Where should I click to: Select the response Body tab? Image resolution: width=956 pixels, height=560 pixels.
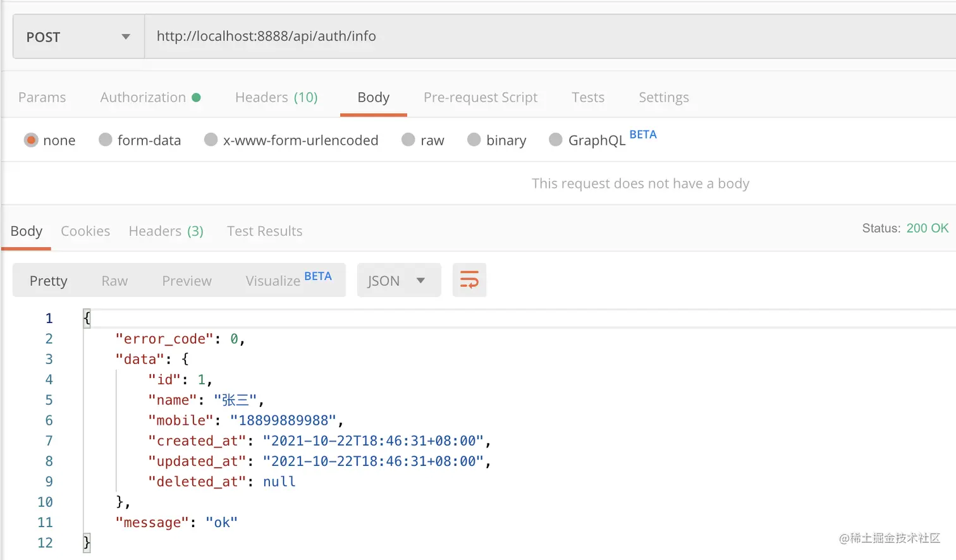point(27,231)
